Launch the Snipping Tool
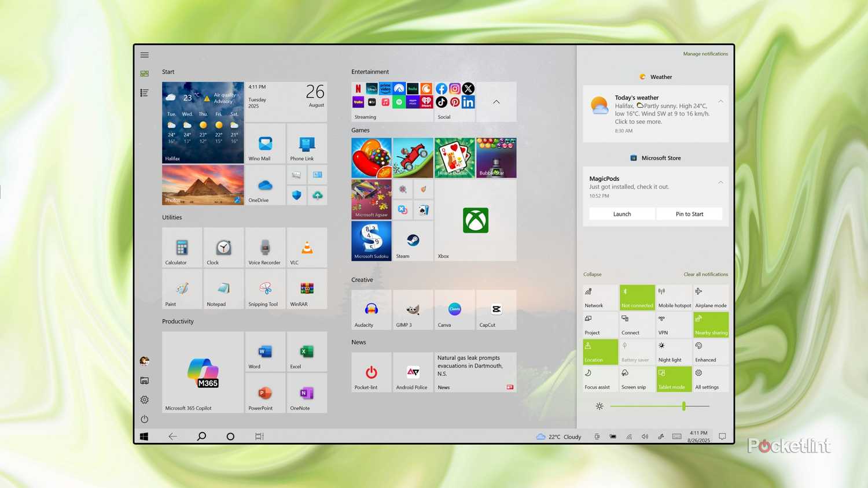This screenshot has height=488, width=868. point(264,289)
